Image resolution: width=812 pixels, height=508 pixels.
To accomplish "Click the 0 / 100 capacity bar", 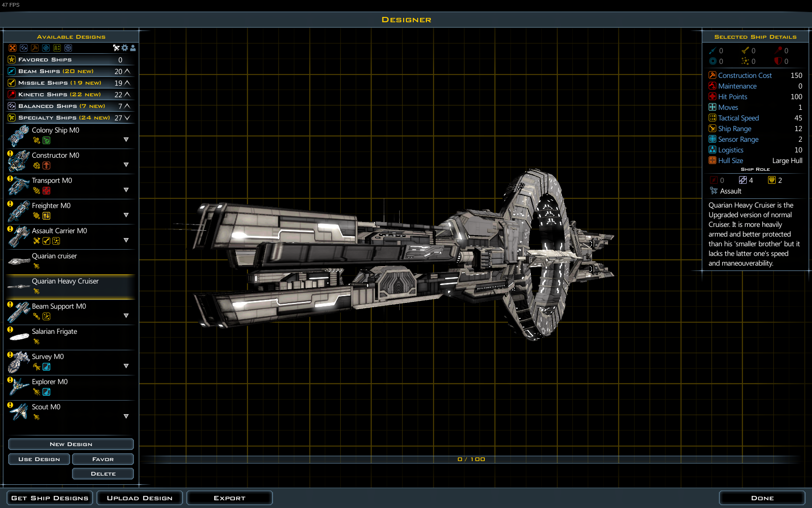I will [471, 459].
